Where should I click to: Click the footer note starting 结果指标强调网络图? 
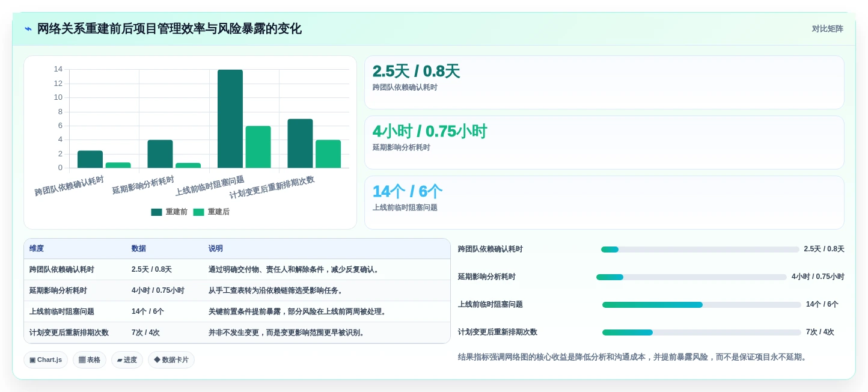(x=634, y=357)
